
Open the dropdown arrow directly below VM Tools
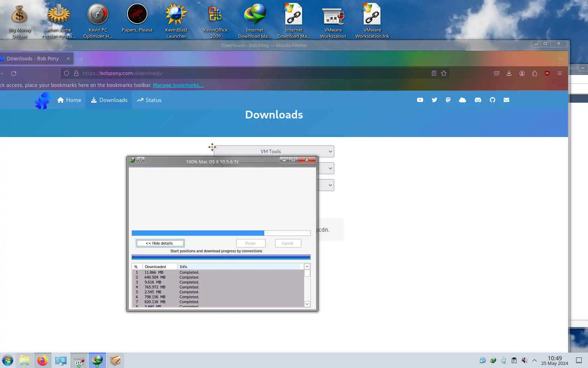point(330,168)
